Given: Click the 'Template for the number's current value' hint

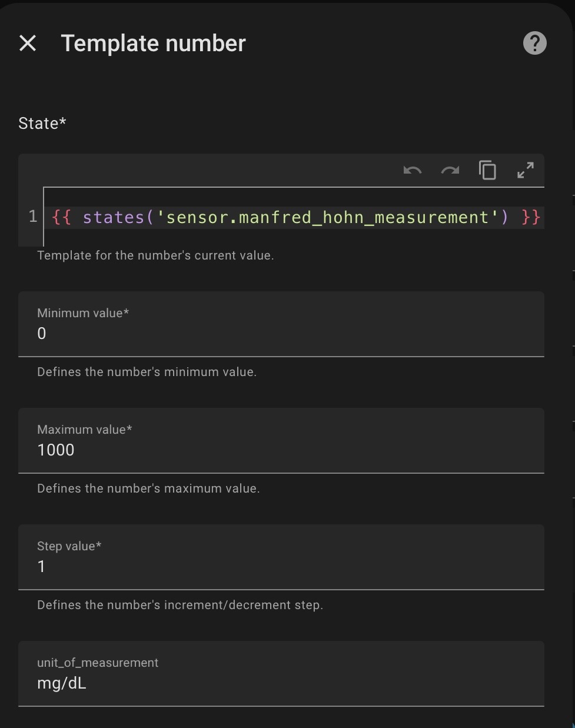Looking at the screenshot, I should pos(155,255).
